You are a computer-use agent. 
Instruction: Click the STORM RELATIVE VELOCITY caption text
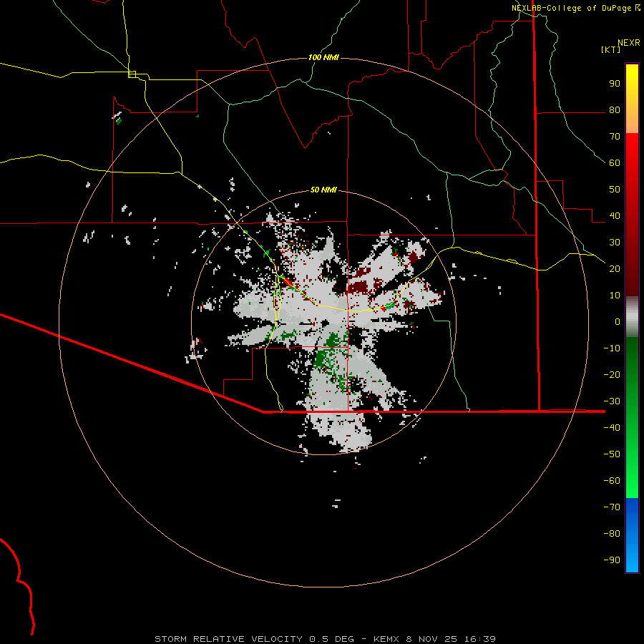[x=228, y=639]
